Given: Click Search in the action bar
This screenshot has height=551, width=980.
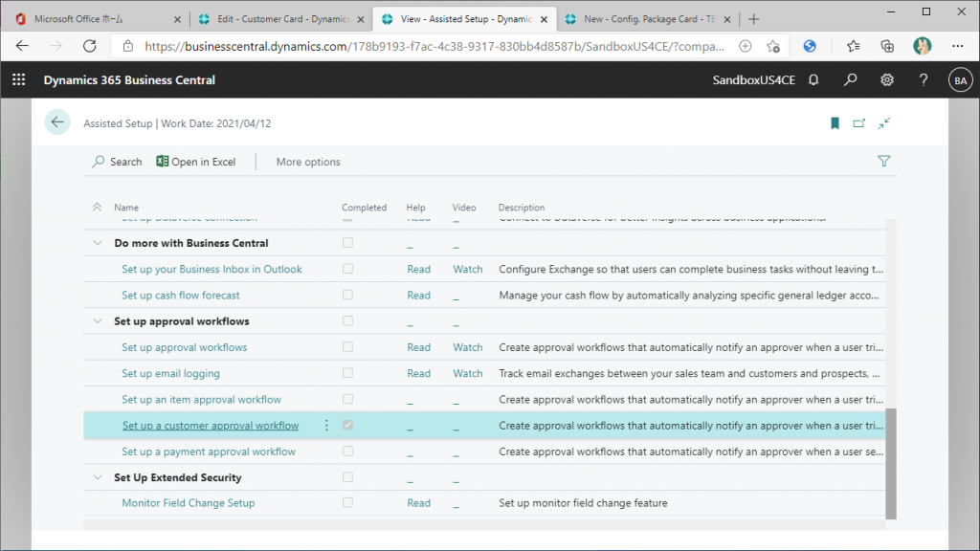Looking at the screenshot, I should click(117, 162).
